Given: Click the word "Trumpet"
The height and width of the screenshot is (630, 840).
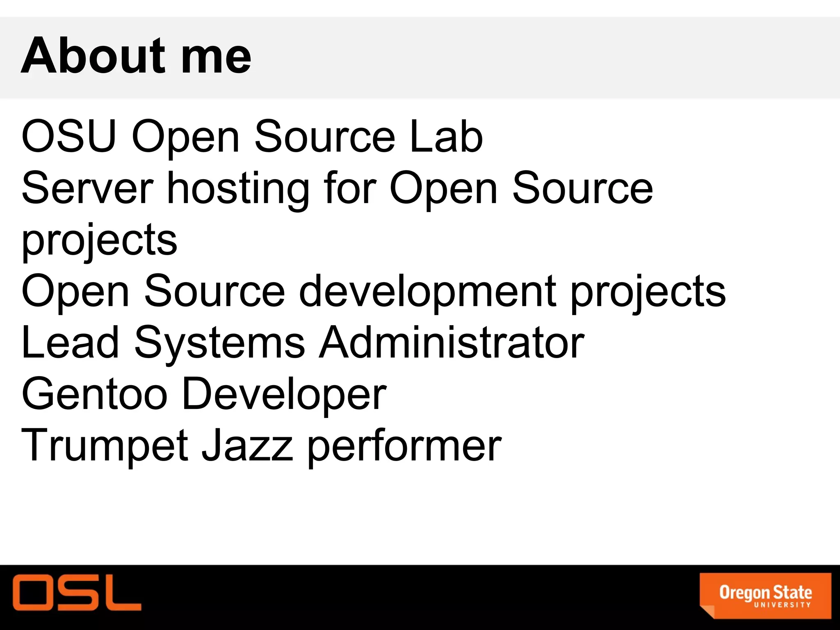Looking at the screenshot, I should click(105, 446).
